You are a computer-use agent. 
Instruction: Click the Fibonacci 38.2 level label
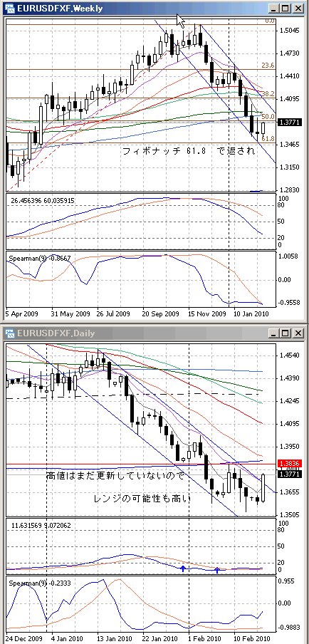(268, 93)
